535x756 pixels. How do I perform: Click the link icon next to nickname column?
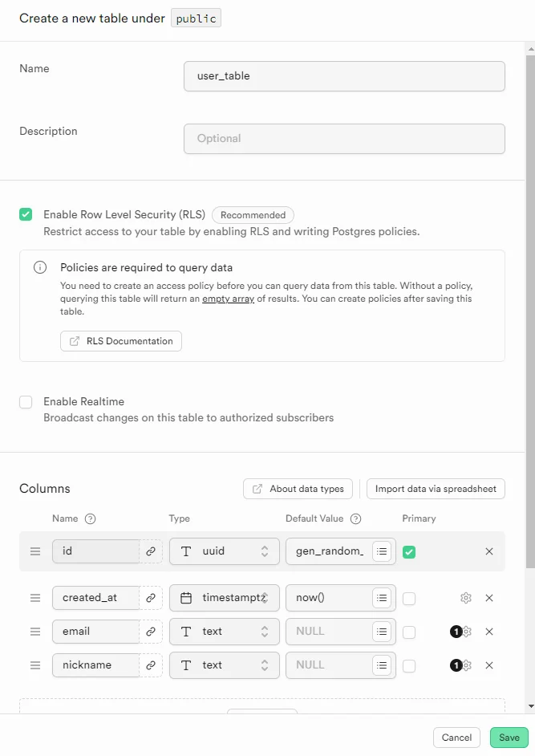pos(150,665)
